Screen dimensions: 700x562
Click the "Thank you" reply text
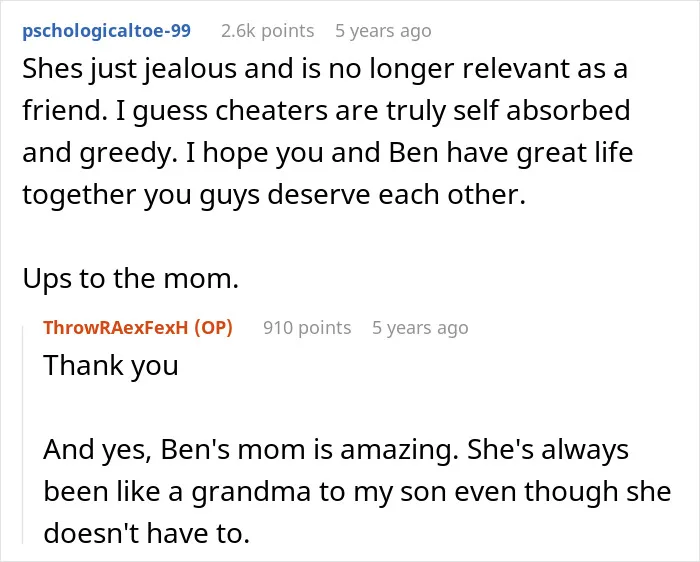111,366
